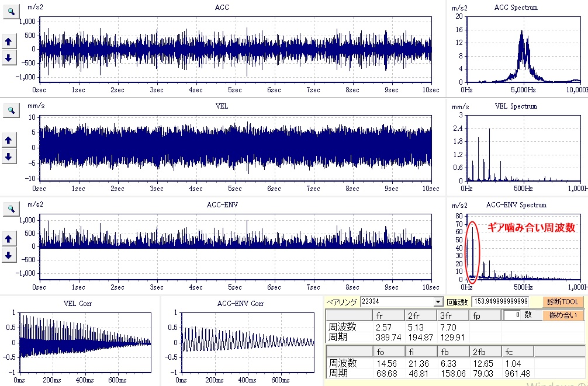This screenshot has width=588, height=386.
Task: Select the fi frequency value 21.36
Action: (x=418, y=363)
